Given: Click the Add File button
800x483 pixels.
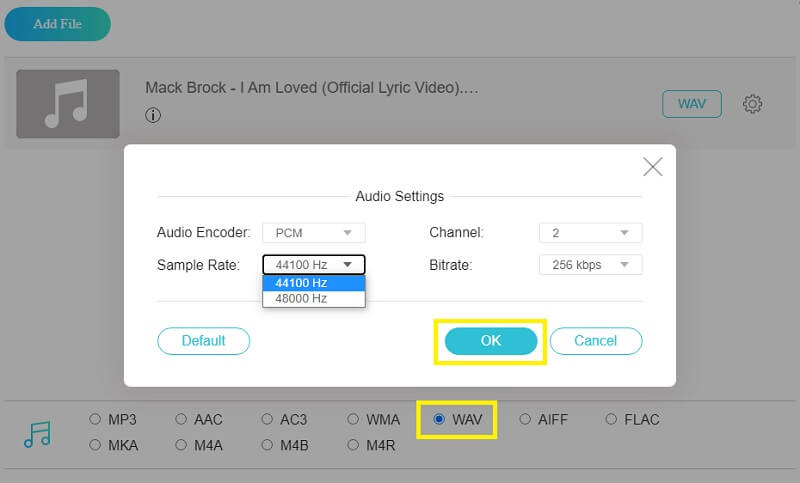Looking at the screenshot, I should pyautogui.click(x=57, y=24).
